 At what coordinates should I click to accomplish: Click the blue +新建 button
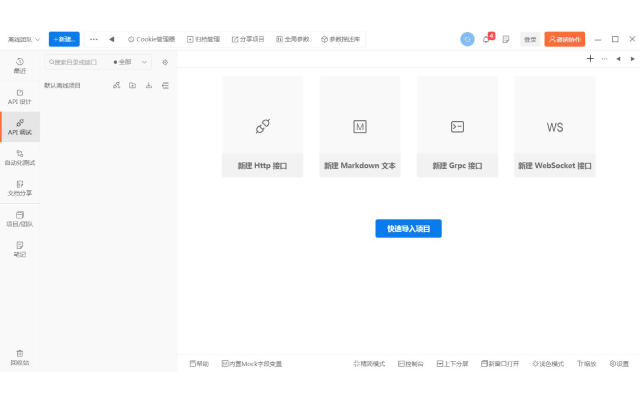64,39
